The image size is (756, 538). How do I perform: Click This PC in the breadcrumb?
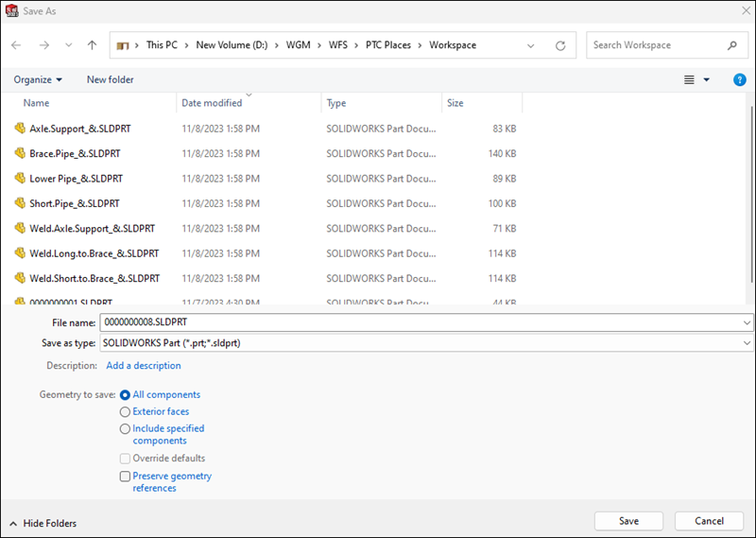(162, 44)
